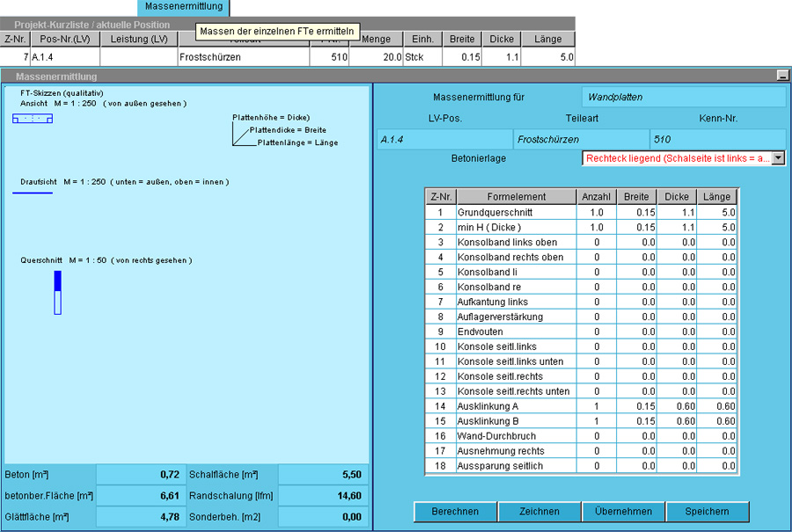Click the Menge value 20.0

pos(377,57)
